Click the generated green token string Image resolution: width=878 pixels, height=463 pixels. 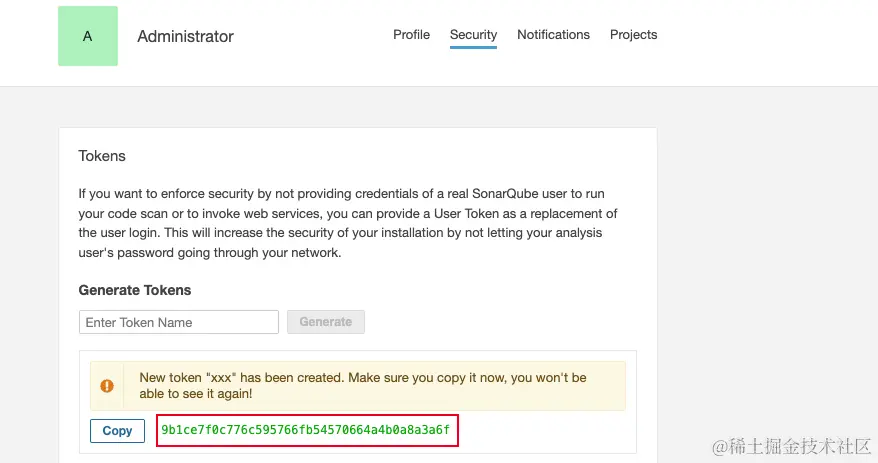point(305,431)
